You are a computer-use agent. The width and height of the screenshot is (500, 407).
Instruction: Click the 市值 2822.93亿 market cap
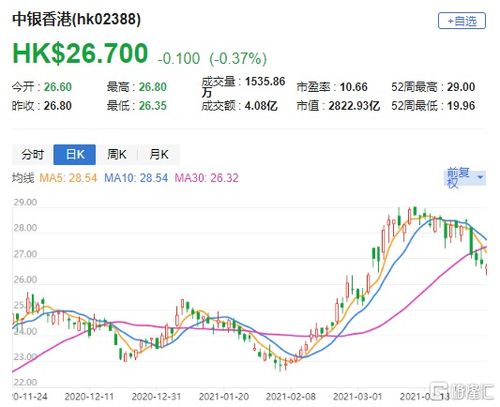click(x=338, y=106)
